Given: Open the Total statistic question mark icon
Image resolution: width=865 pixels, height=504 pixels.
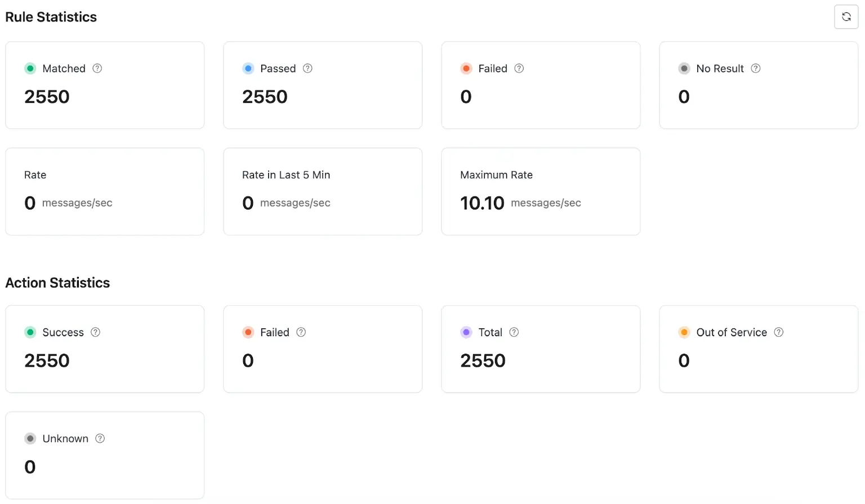Looking at the screenshot, I should tap(514, 332).
